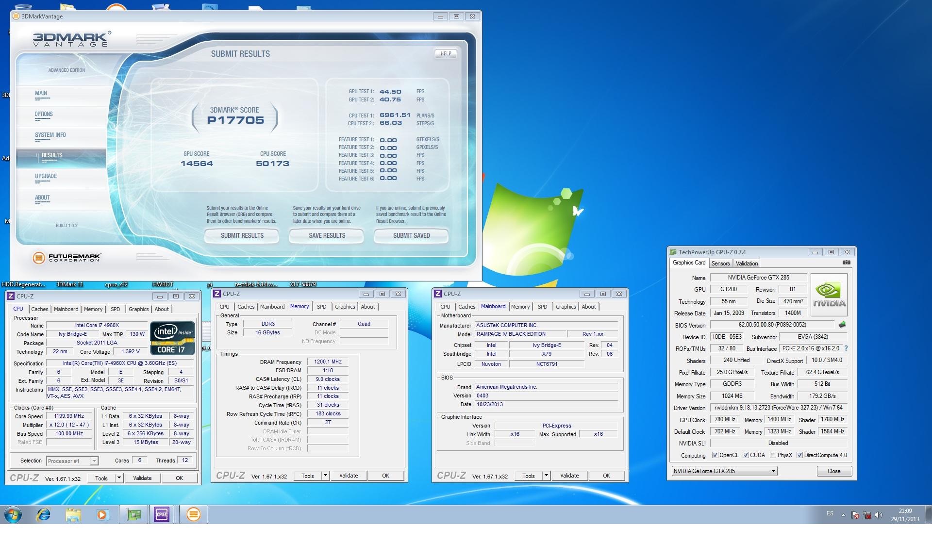Click Validate in CPU-Z Memory window
The image size is (932, 560).
pos(349,476)
